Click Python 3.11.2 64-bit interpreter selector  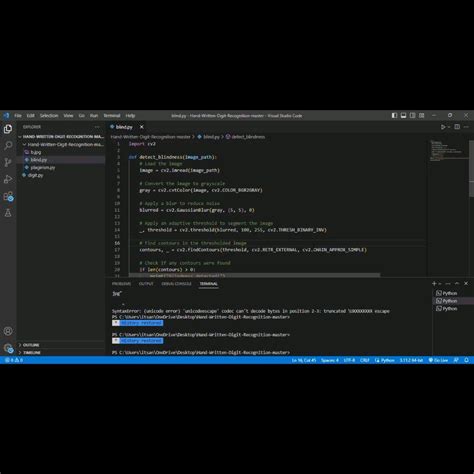click(411, 360)
